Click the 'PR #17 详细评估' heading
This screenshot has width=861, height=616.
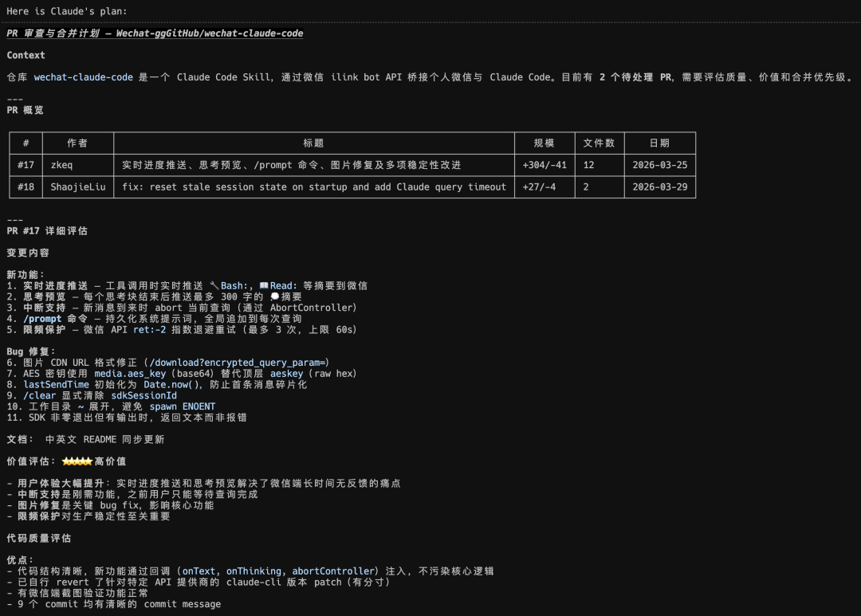tap(47, 230)
